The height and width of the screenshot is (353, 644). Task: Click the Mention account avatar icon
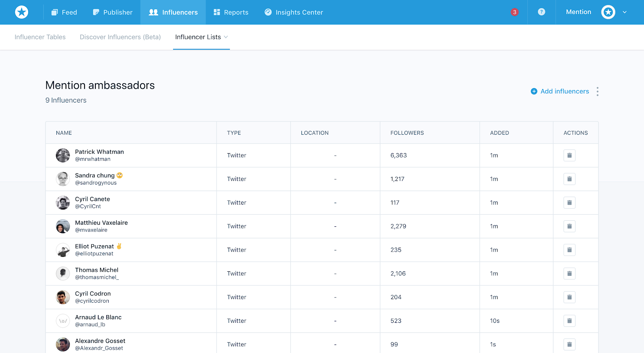(x=608, y=12)
